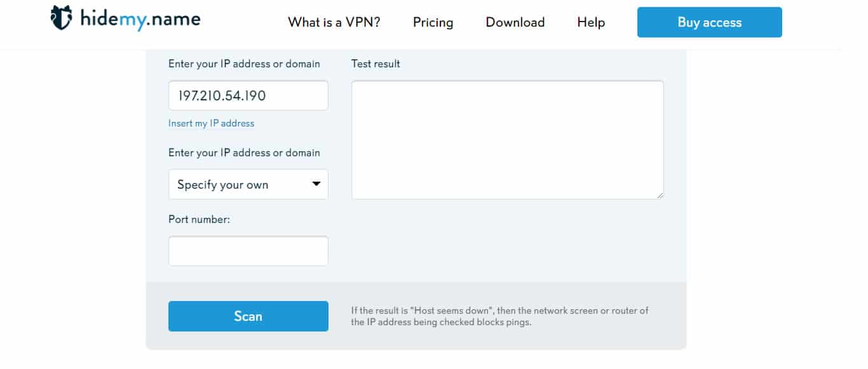Focus the field containing 197.210.54.190
This screenshot has width=868, height=369.
click(248, 95)
